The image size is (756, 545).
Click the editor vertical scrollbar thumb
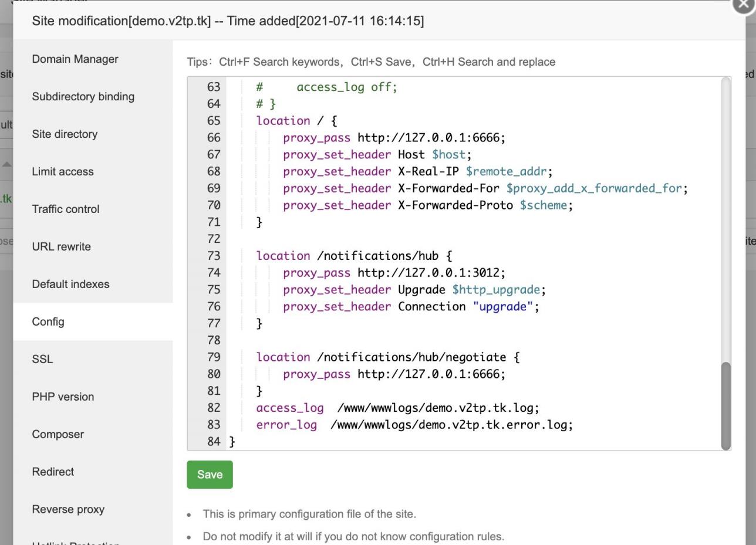point(725,405)
